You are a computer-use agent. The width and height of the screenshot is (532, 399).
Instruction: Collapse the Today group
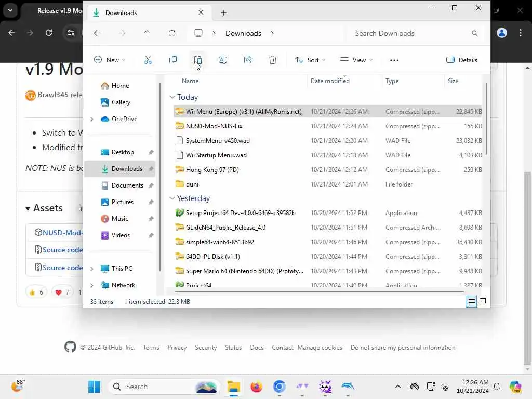[172, 97]
